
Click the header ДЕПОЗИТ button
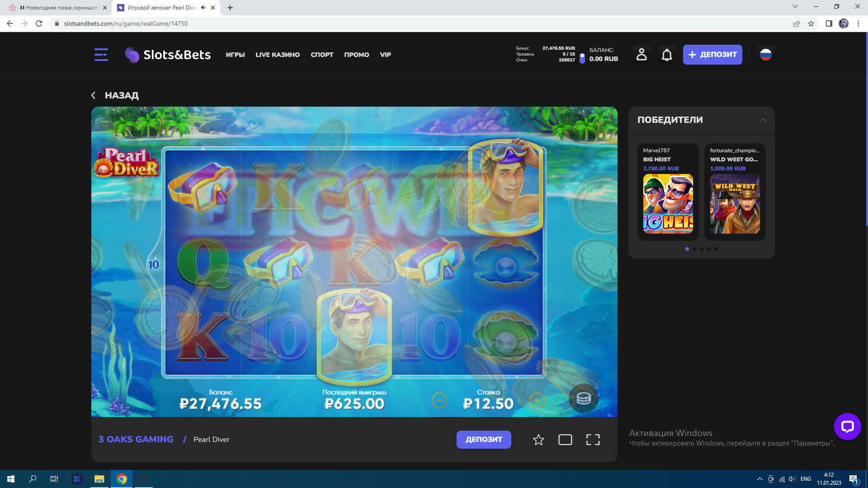tap(712, 55)
